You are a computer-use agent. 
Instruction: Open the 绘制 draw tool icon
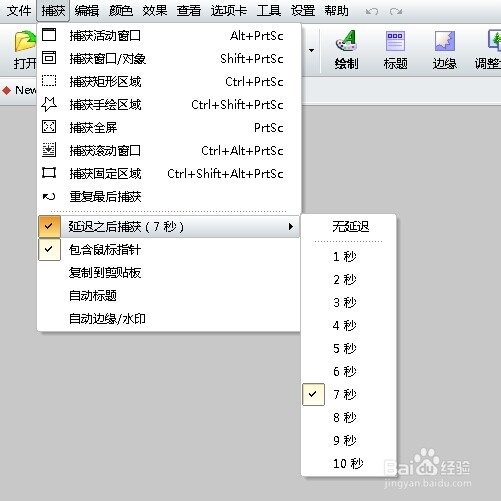[346, 41]
